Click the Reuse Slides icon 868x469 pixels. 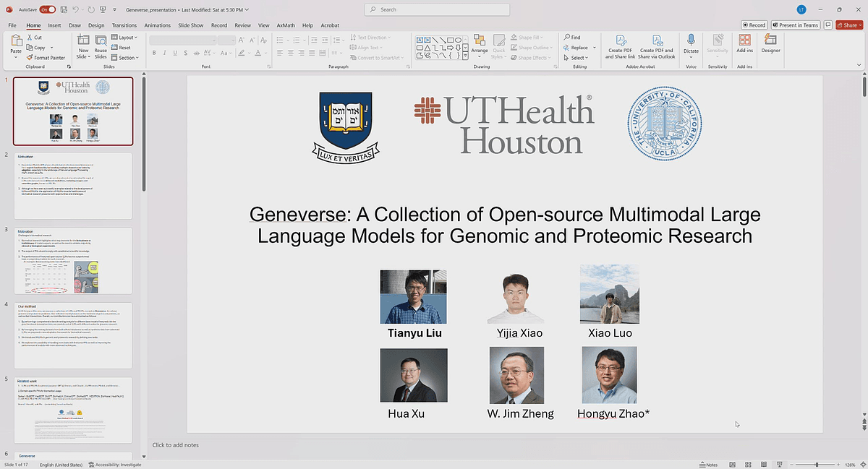click(x=101, y=42)
